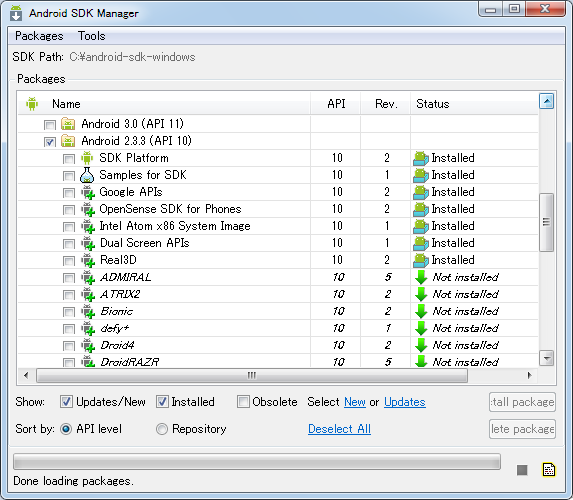The height and width of the screenshot is (500, 573).
Task: Click the Installed status icon for SDK Platform
Action: [x=421, y=158]
